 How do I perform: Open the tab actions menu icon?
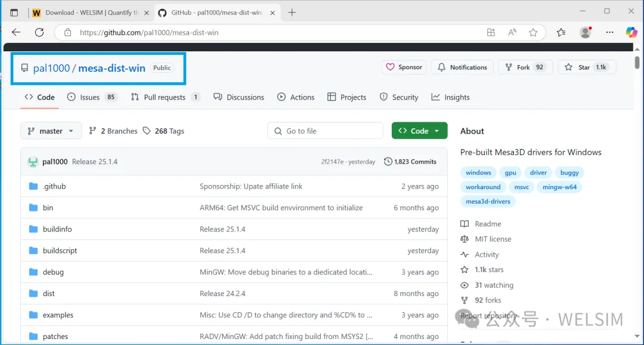pos(14,13)
